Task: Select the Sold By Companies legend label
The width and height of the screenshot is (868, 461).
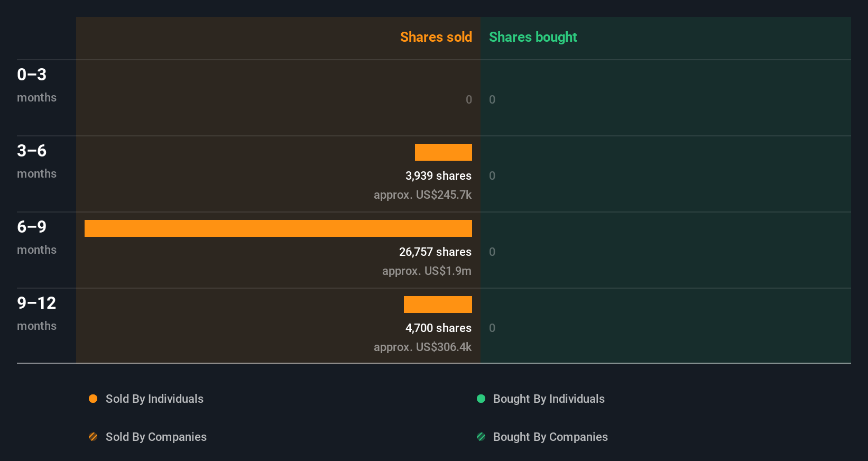Action: (156, 437)
